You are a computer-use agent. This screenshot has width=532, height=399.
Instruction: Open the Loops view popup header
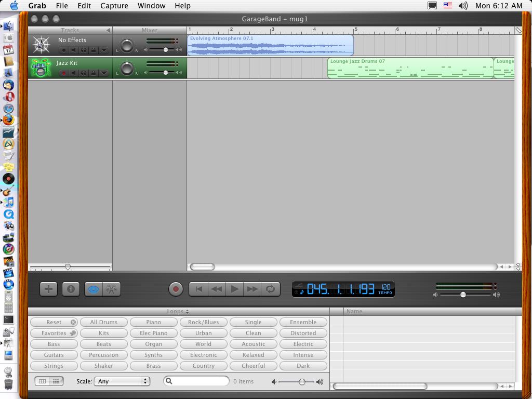178,311
